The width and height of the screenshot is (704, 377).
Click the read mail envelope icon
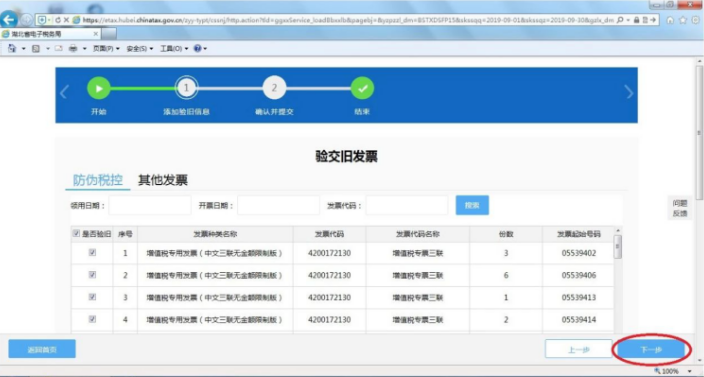tap(58, 48)
